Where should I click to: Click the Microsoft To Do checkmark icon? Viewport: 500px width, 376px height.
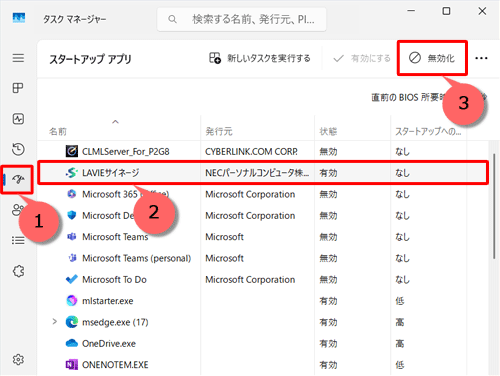(x=72, y=279)
